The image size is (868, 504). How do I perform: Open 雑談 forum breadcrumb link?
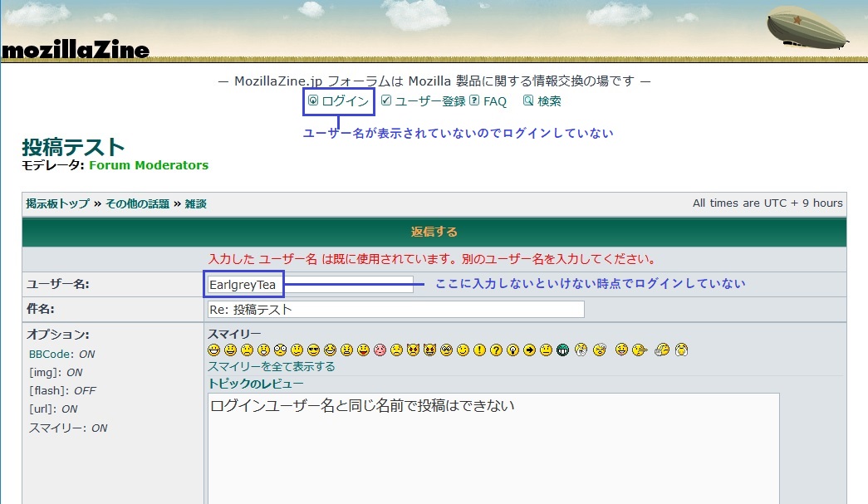click(195, 203)
